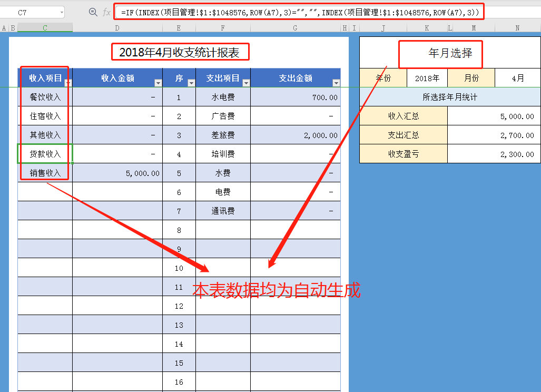Open filter dropdown on 收入项目 header
541x392 pixels.
(68, 83)
